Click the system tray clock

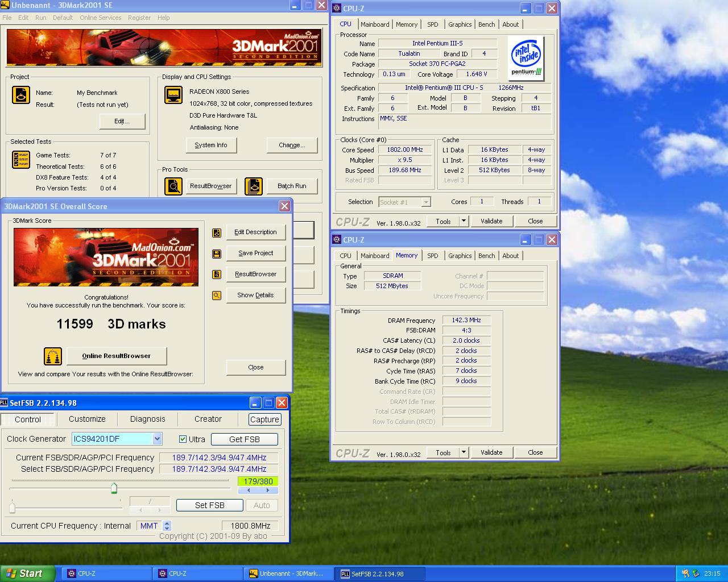(712, 574)
